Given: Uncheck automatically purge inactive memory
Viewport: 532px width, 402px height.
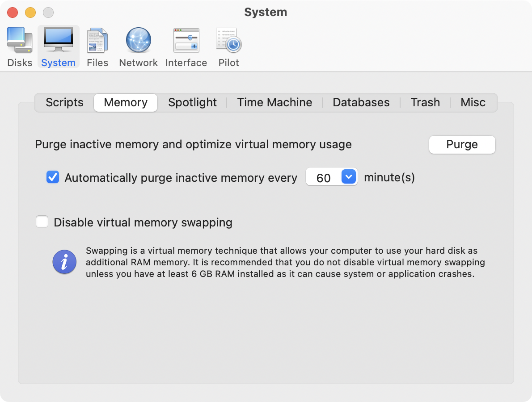Looking at the screenshot, I should pyautogui.click(x=53, y=177).
